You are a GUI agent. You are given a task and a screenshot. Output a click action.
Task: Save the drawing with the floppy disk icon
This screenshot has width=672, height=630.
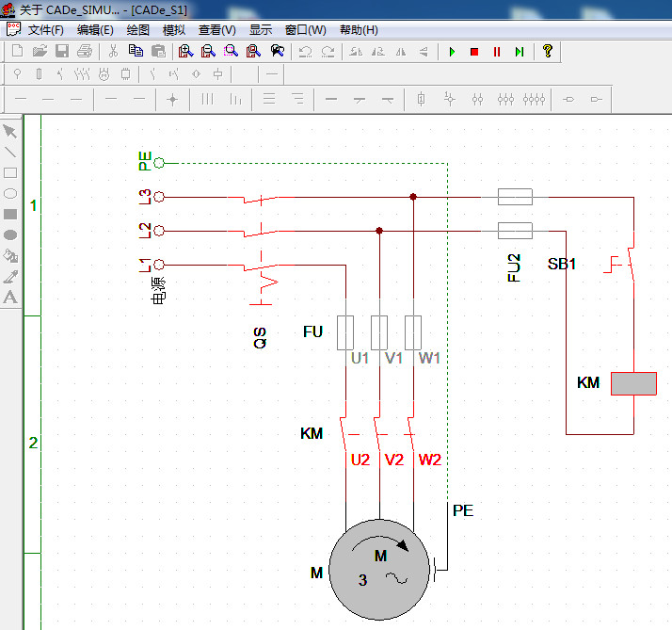click(62, 51)
